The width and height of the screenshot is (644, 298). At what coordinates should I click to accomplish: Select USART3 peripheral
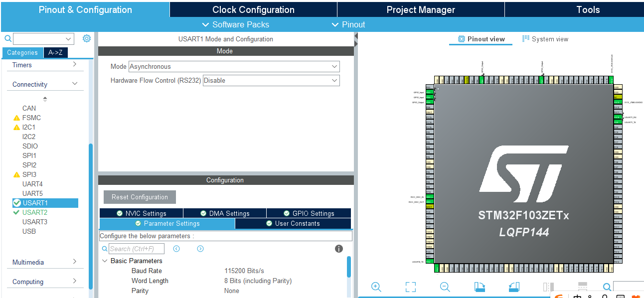(35, 222)
